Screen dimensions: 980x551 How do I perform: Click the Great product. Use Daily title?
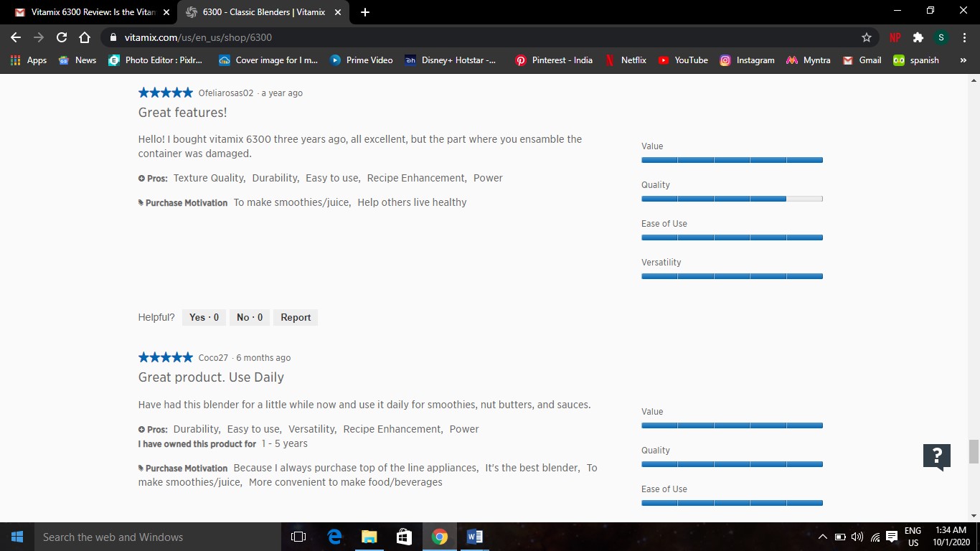[x=211, y=377]
